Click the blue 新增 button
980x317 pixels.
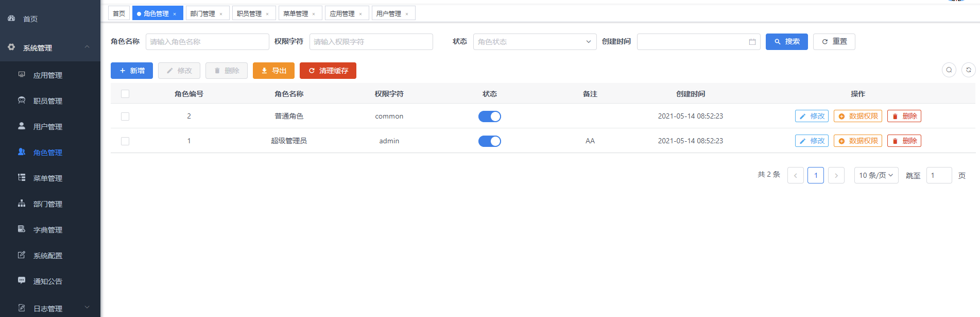click(x=132, y=71)
